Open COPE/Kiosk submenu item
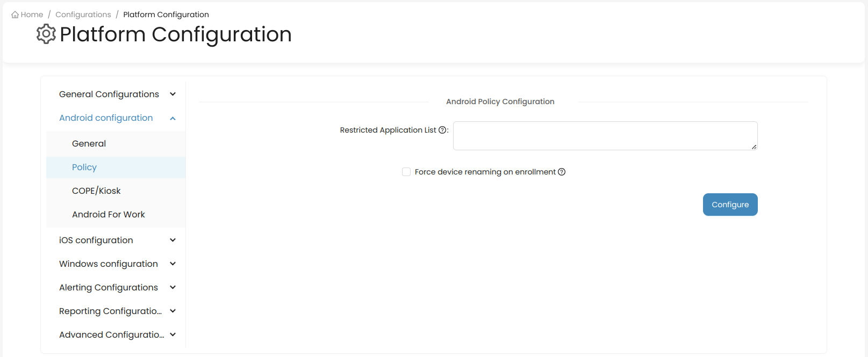The height and width of the screenshot is (357, 868). [x=116, y=191]
